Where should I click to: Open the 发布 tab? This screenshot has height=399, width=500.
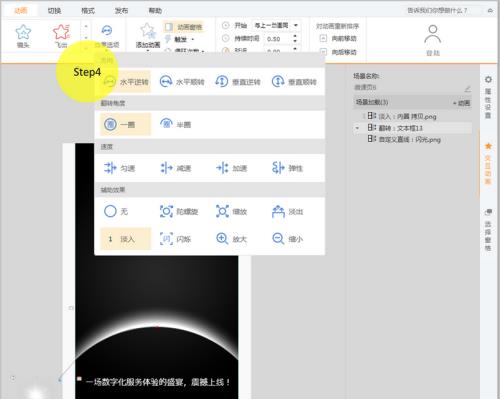(x=121, y=11)
